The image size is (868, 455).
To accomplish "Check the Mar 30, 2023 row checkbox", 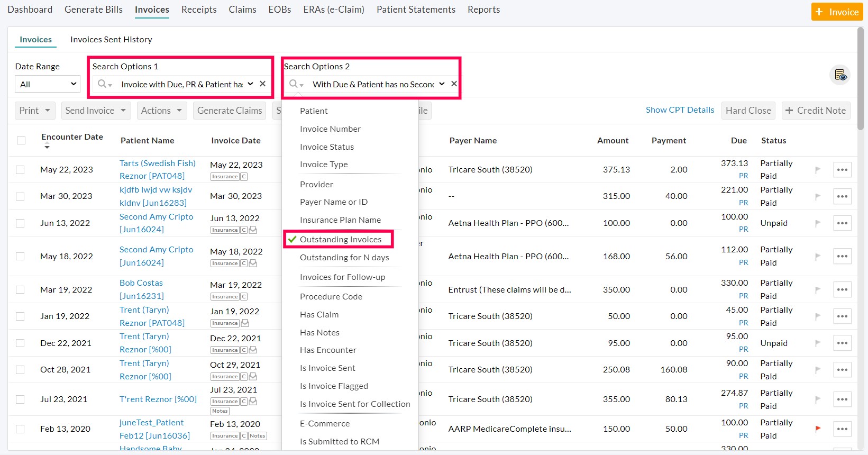I will tap(20, 196).
